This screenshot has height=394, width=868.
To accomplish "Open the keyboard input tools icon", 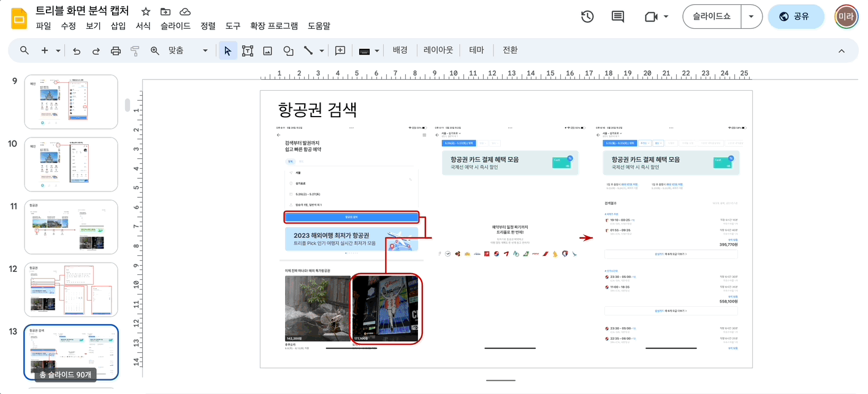I will point(364,51).
